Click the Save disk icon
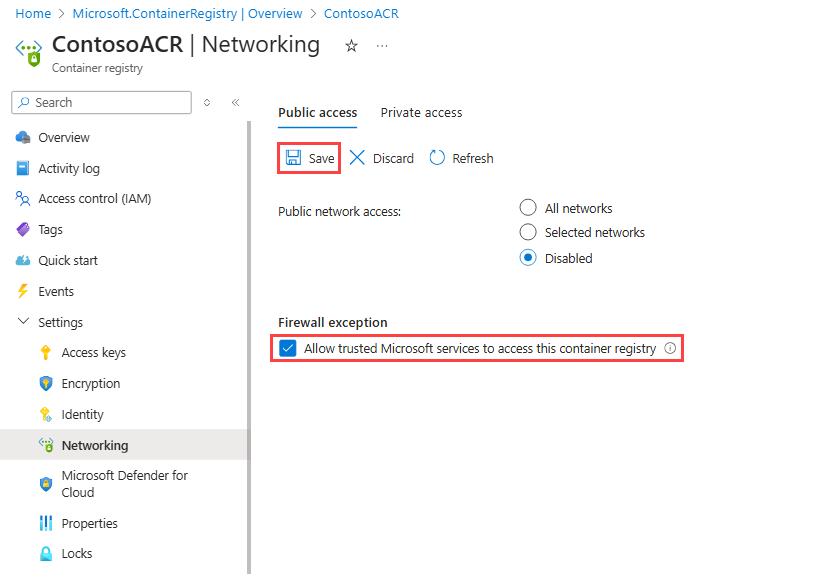Screen dimensions: 832x574 (x=293, y=158)
